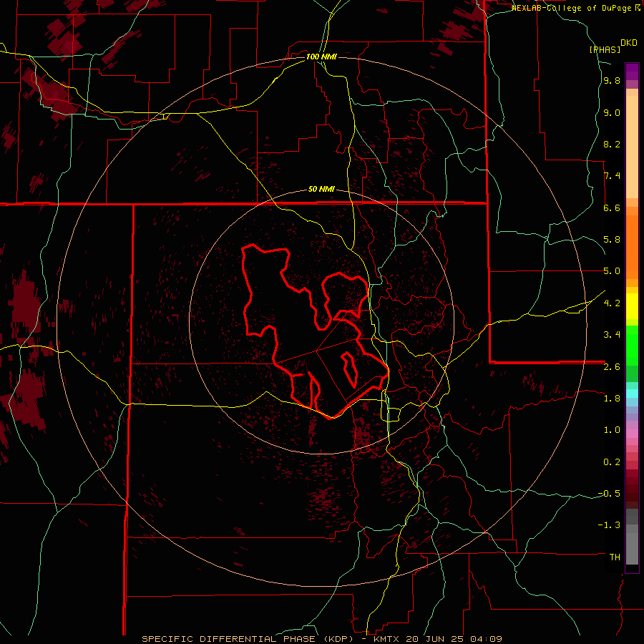
Task: Click the [PHAS] label near the color bar
Action: pyautogui.click(x=605, y=49)
